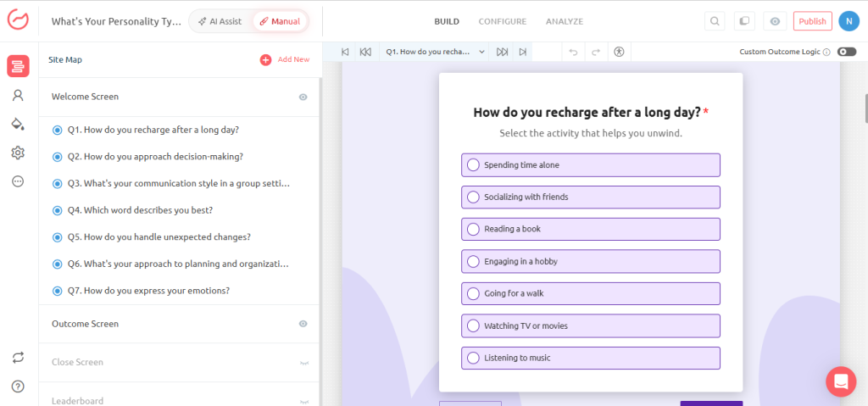Viewport: 868px width, 406px height.
Task: Open the search magnifier icon
Action: pos(715,21)
